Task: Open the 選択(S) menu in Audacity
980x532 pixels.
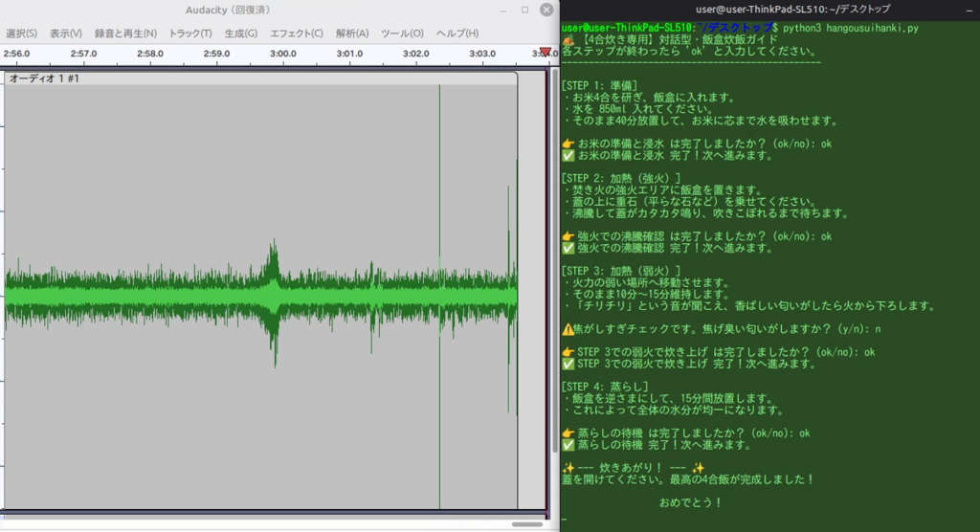Action: [21, 33]
